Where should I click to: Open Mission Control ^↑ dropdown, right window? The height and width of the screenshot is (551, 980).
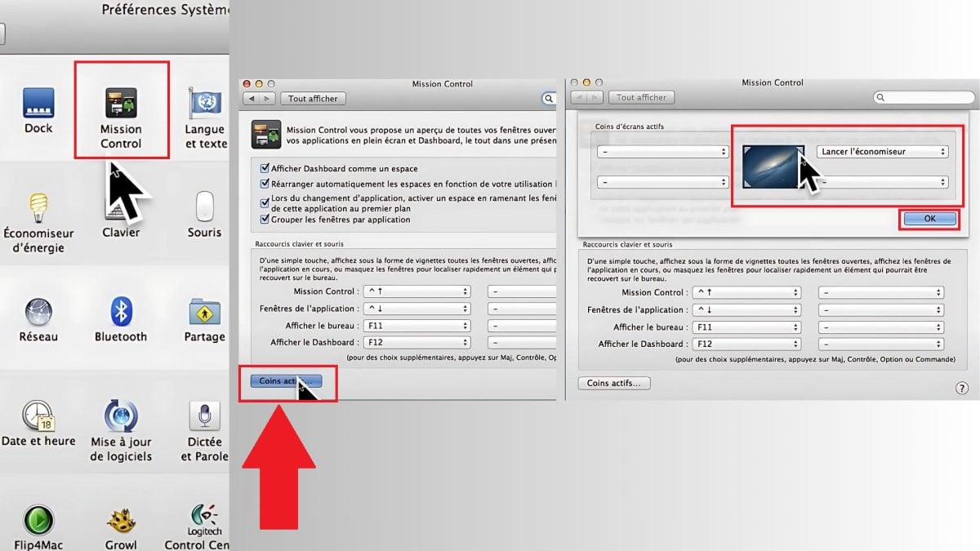[746, 292]
